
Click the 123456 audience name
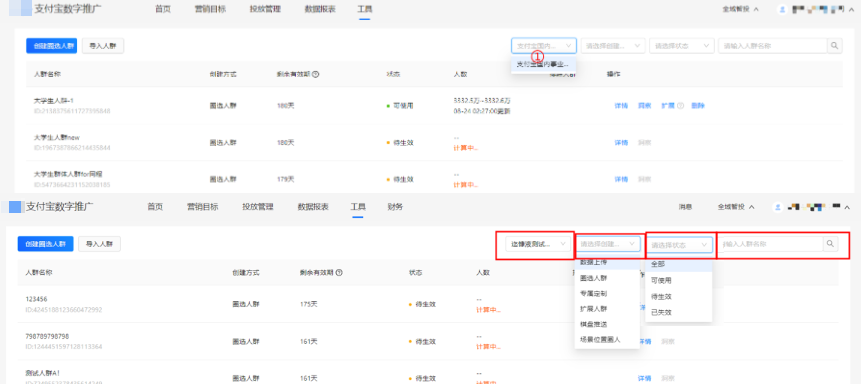pos(36,299)
